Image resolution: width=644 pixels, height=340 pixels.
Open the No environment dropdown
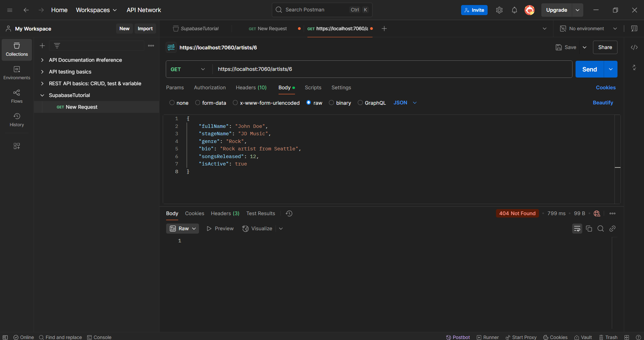point(589,29)
